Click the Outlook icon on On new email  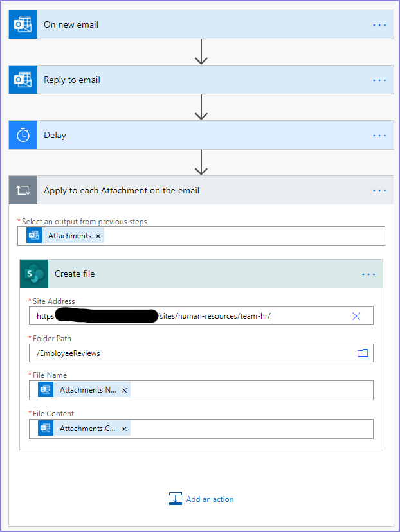(x=23, y=25)
